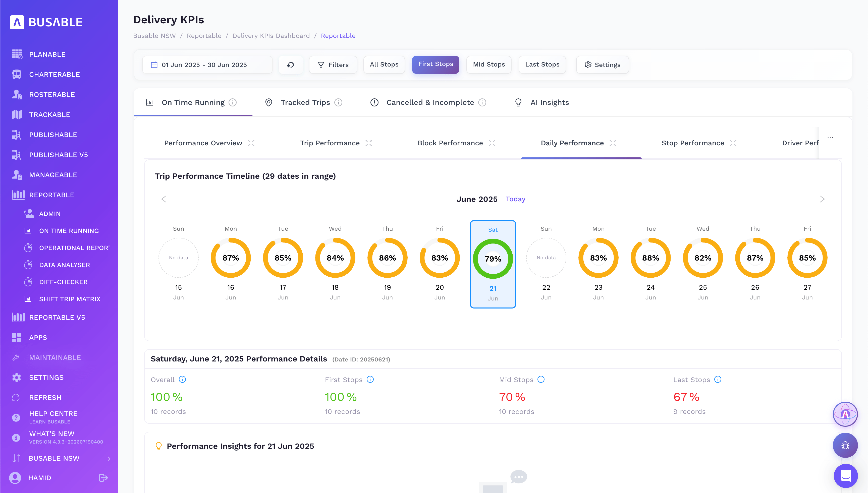Screen dimensions: 868x493
Task: Open the chat support floating button
Action: (846, 476)
